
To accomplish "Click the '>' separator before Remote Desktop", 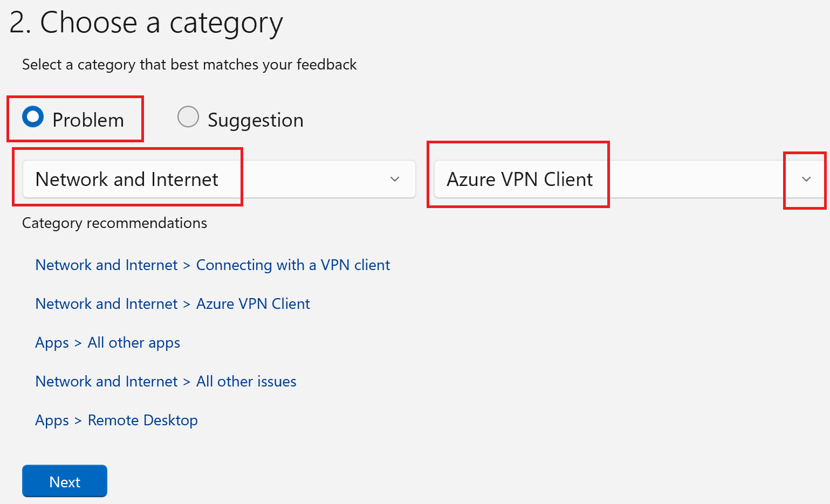I will (78, 421).
